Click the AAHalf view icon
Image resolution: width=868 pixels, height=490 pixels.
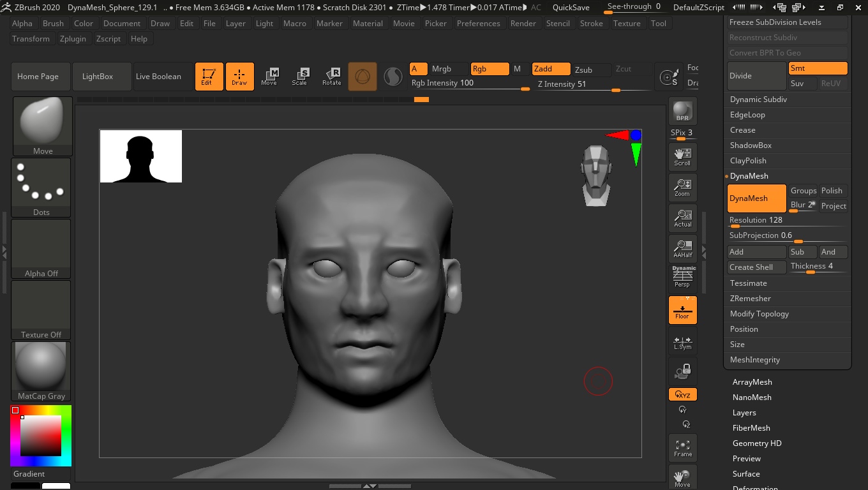click(682, 248)
